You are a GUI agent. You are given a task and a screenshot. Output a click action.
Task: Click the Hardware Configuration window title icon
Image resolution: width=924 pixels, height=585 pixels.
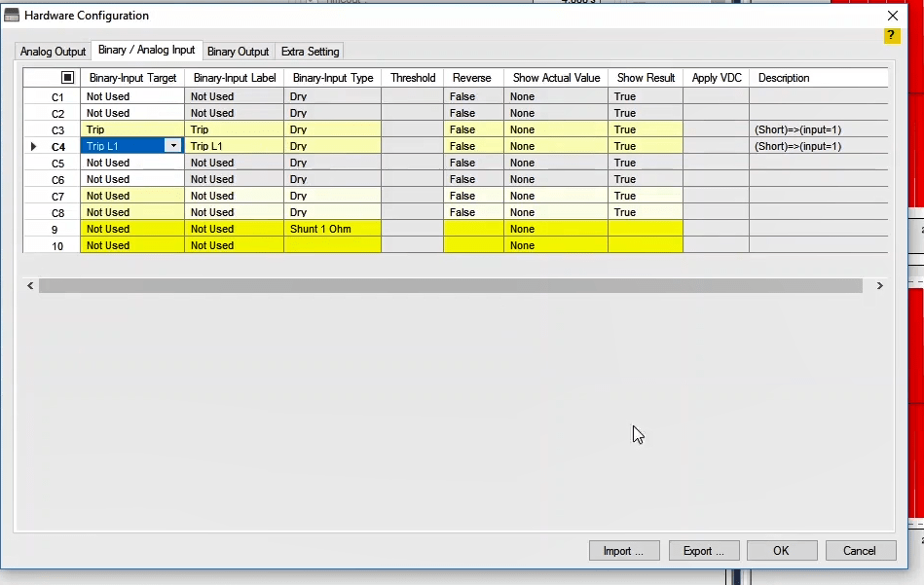[x=12, y=16]
